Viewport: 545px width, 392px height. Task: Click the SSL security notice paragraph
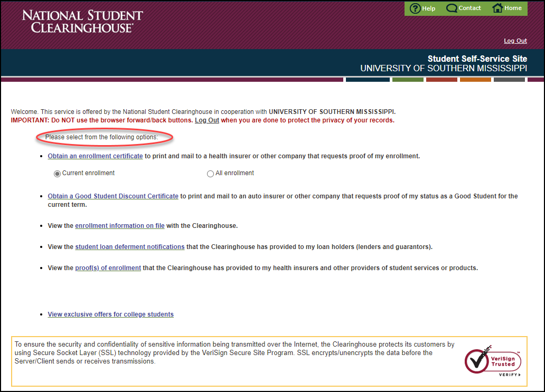[x=234, y=353]
